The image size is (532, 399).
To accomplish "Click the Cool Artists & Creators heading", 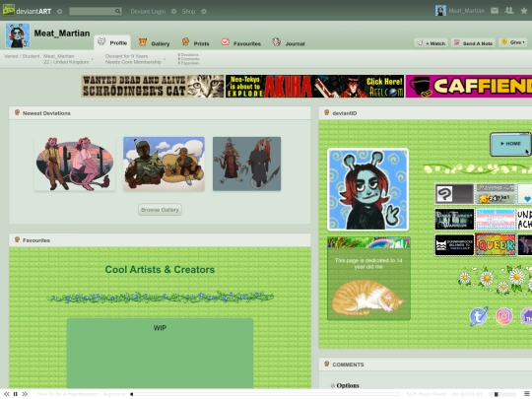I will (160, 269).
